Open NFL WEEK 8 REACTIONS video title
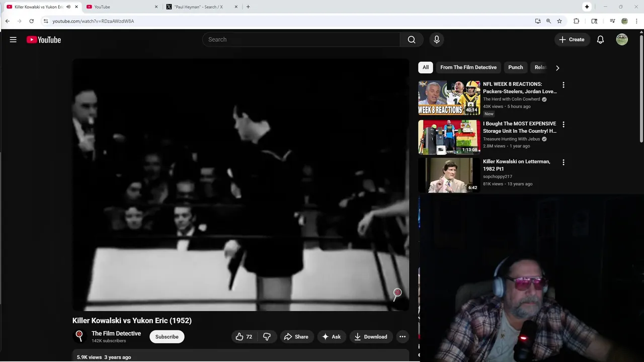This screenshot has width=644, height=362. pos(520,87)
